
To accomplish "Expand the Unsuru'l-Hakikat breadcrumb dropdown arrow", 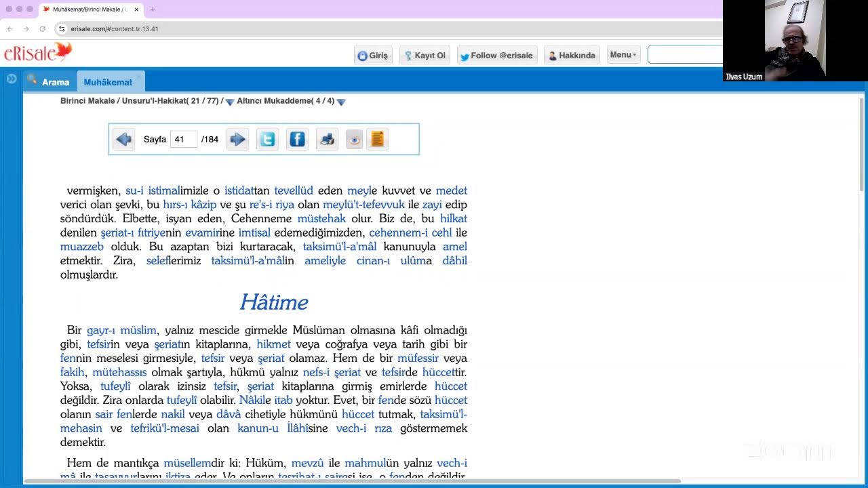I will (230, 102).
